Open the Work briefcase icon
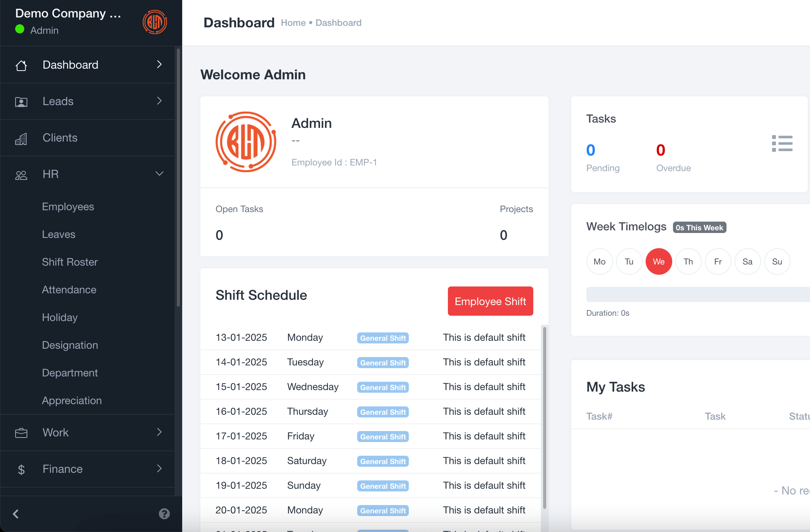The height and width of the screenshot is (532, 810). 21,432
